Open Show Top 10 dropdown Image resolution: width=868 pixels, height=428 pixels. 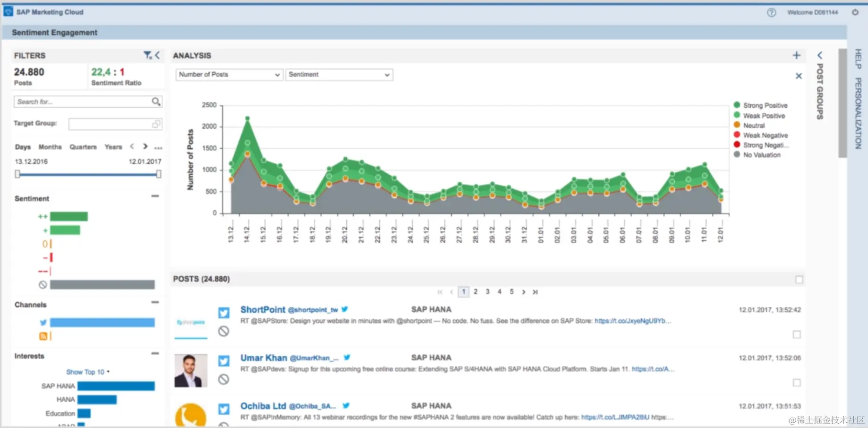(88, 372)
